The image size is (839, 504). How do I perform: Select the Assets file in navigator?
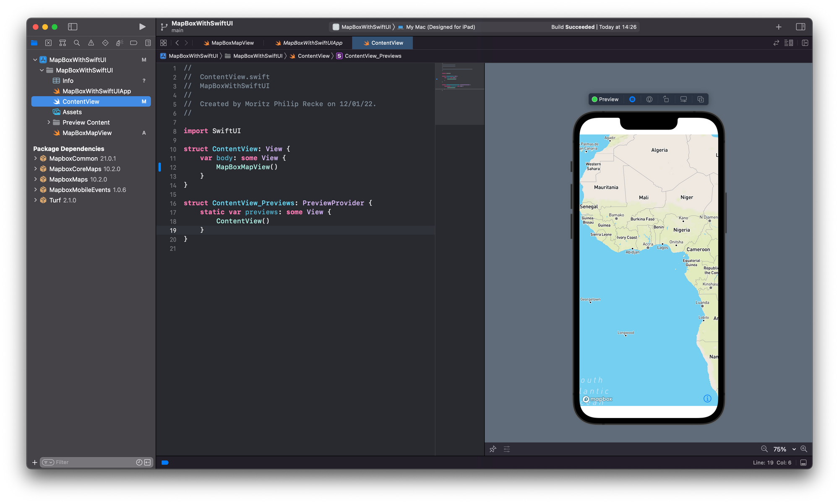tap(72, 112)
